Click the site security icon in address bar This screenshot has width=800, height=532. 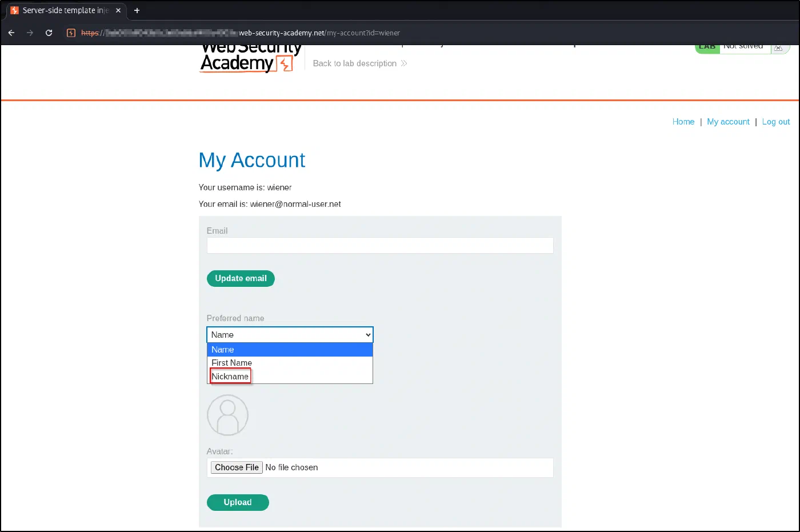(71, 33)
